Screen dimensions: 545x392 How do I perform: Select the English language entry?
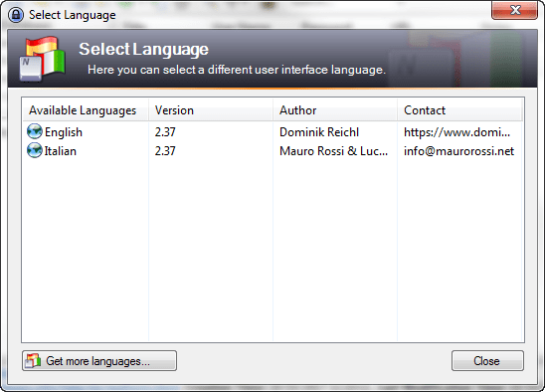pyautogui.click(x=64, y=132)
